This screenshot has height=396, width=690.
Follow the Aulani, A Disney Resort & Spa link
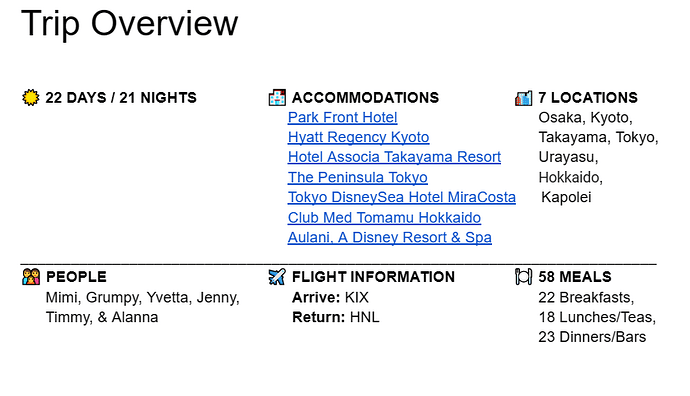[389, 237]
